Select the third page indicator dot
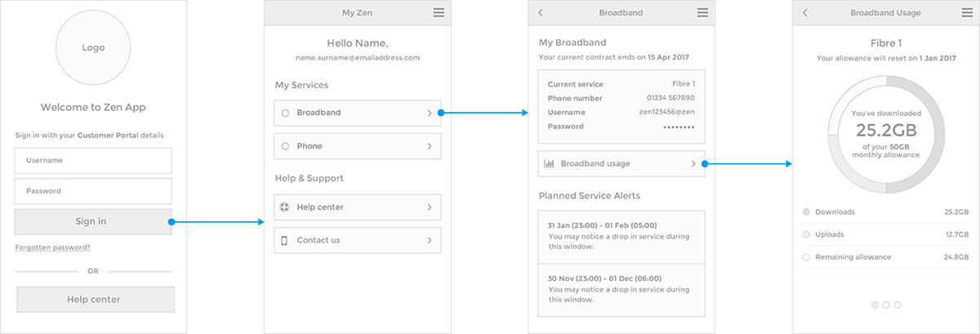This screenshot has height=334, width=980. [898, 305]
